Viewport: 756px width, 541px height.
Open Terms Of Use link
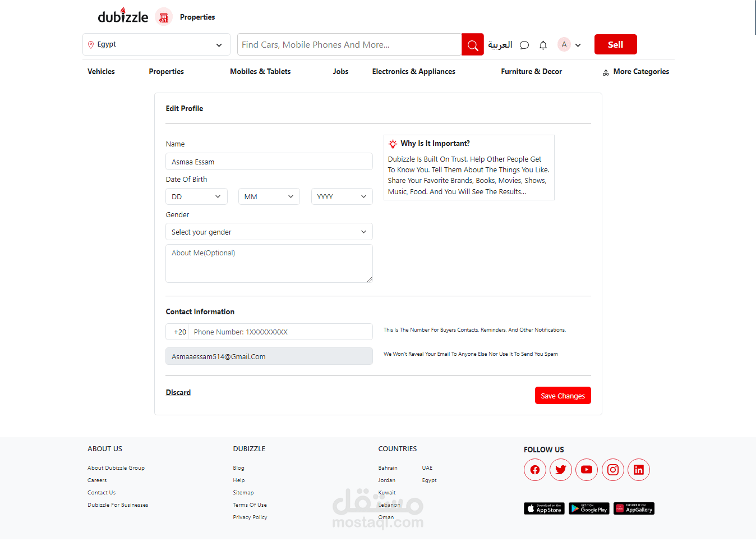pos(250,505)
